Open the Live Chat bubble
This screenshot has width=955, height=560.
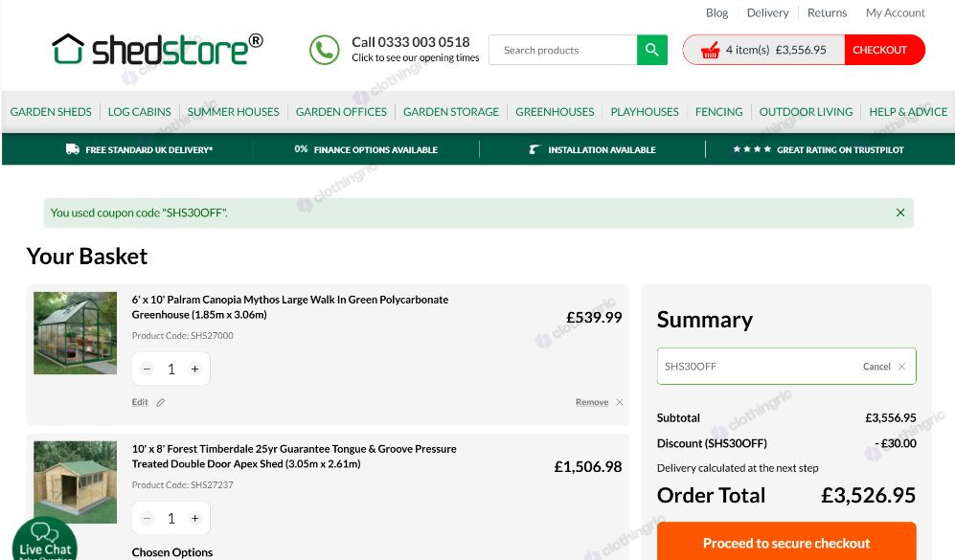(x=45, y=541)
